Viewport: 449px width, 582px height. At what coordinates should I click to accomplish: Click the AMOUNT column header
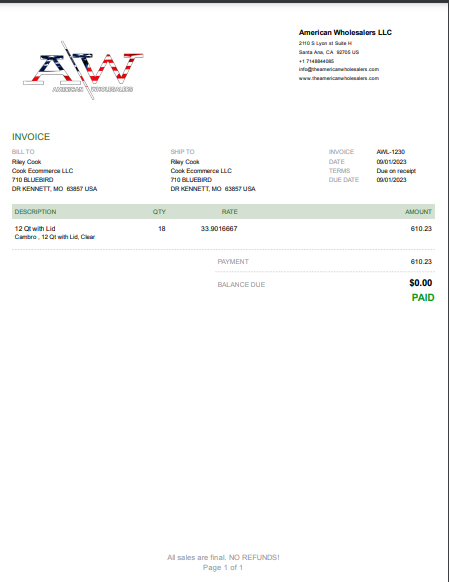418,212
